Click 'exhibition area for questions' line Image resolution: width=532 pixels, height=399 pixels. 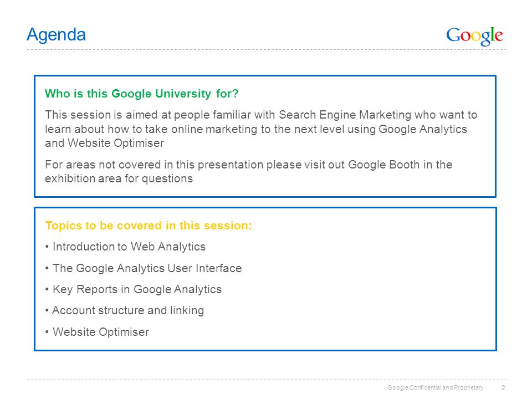coord(119,179)
